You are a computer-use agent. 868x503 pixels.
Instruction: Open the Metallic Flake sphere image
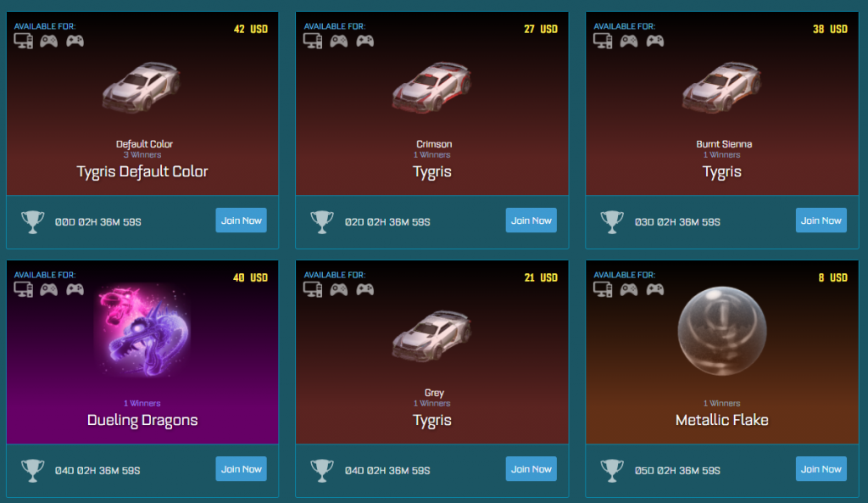pos(722,331)
